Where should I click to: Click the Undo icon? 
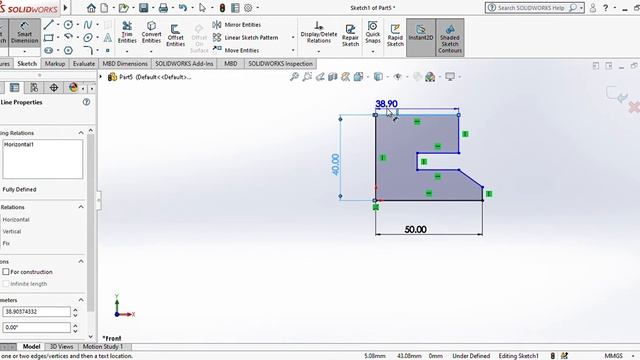182,8
